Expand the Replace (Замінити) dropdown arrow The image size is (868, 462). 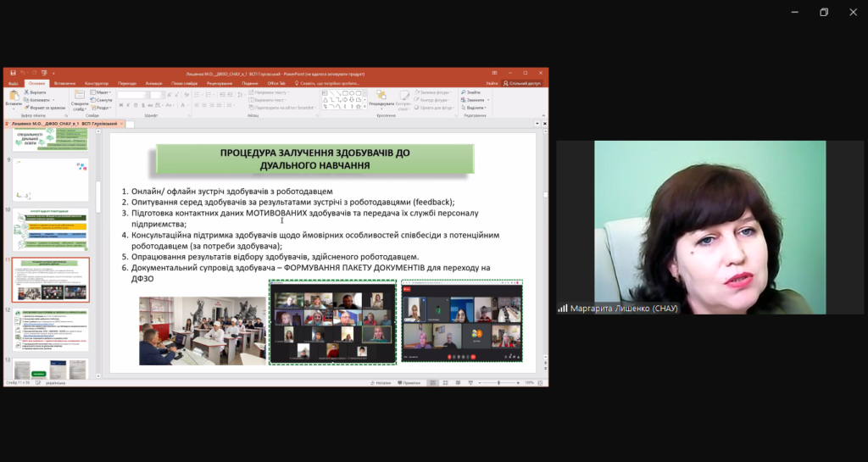486,100
